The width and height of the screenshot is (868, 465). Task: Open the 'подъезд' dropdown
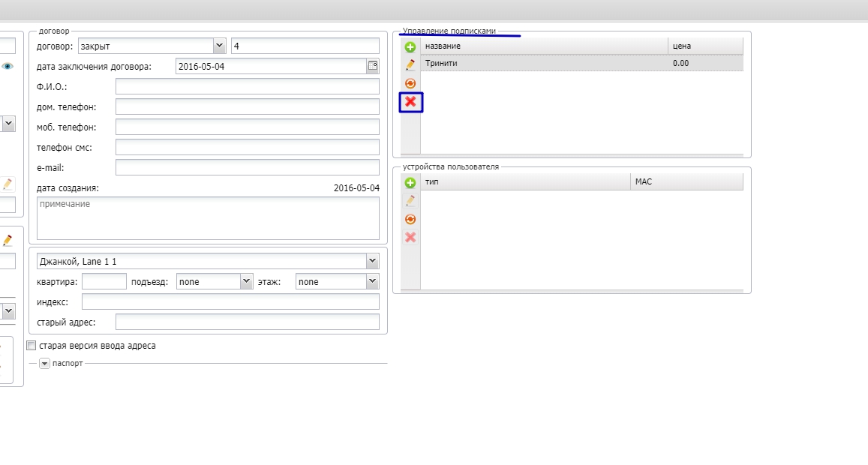(246, 281)
